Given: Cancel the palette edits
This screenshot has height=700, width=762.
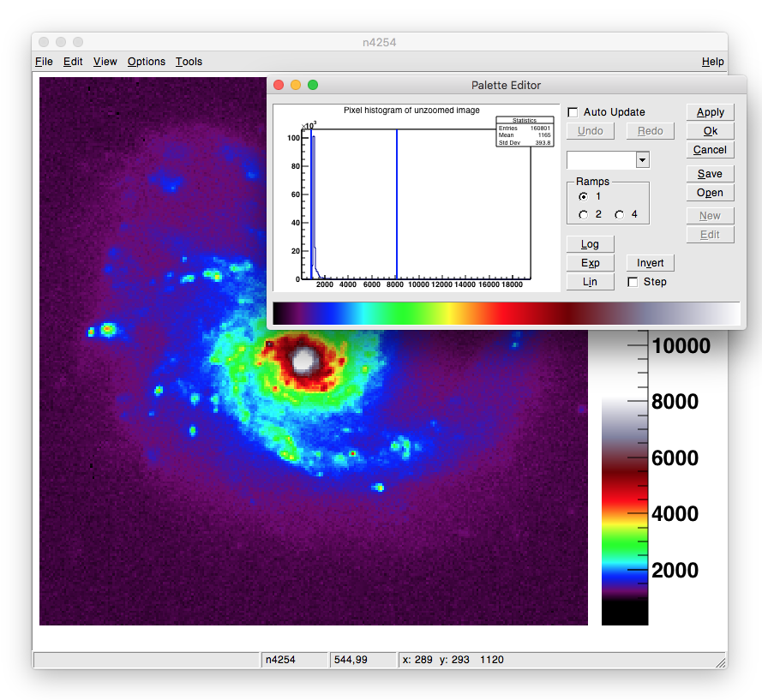Looking at the screenshot, I should (710, 150).
